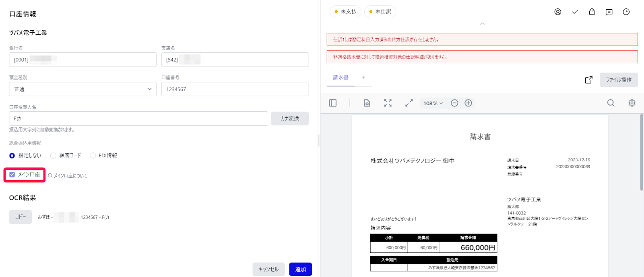Click the キャンセル button

pos(268,269)
